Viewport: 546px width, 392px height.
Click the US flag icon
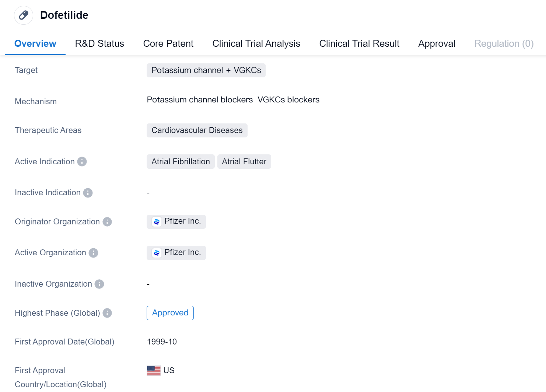154,371
